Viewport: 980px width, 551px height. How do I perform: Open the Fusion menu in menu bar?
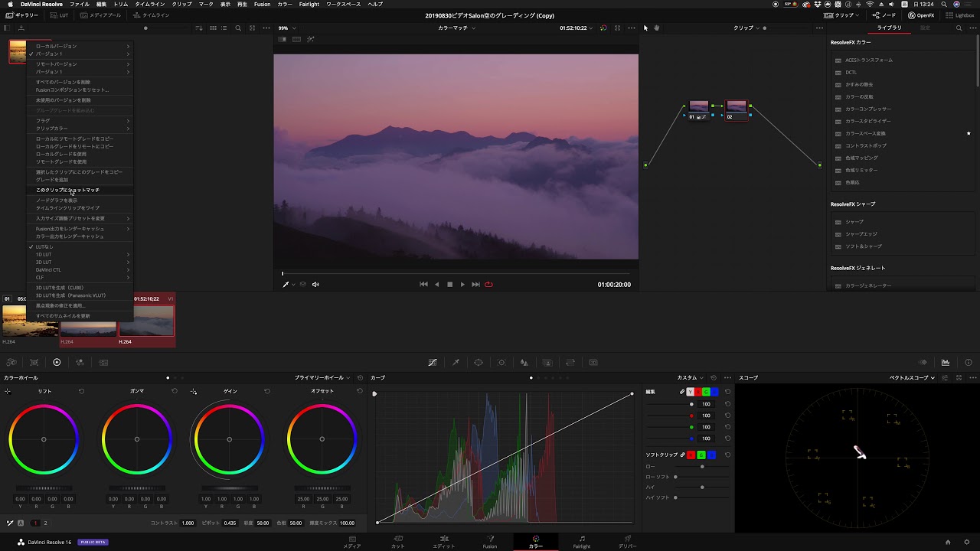pyautogui.click(x=262, y=4)
